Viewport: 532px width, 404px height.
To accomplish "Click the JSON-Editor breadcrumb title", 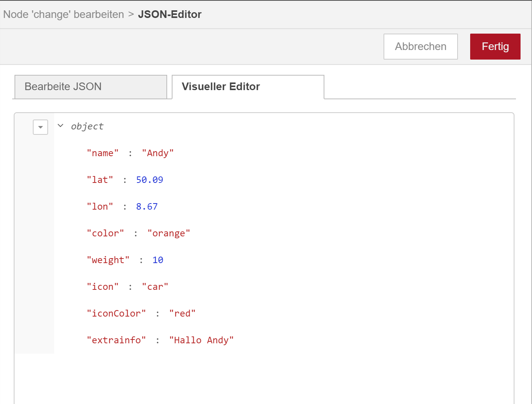I will 170,15.
